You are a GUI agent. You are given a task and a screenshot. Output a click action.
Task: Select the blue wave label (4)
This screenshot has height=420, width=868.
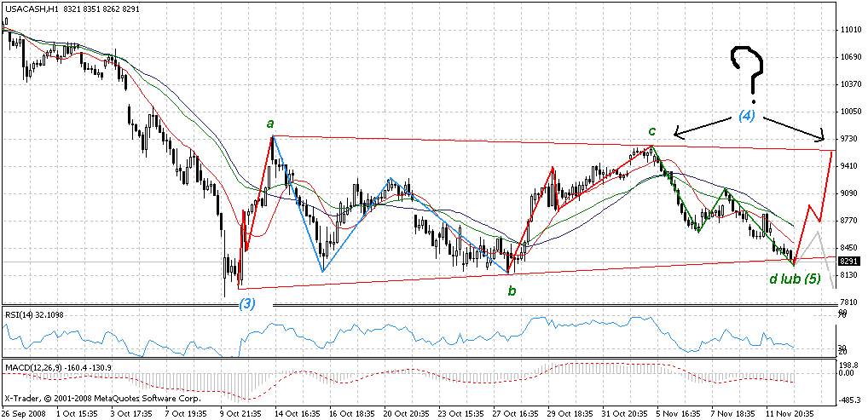[x=746, y=116]
